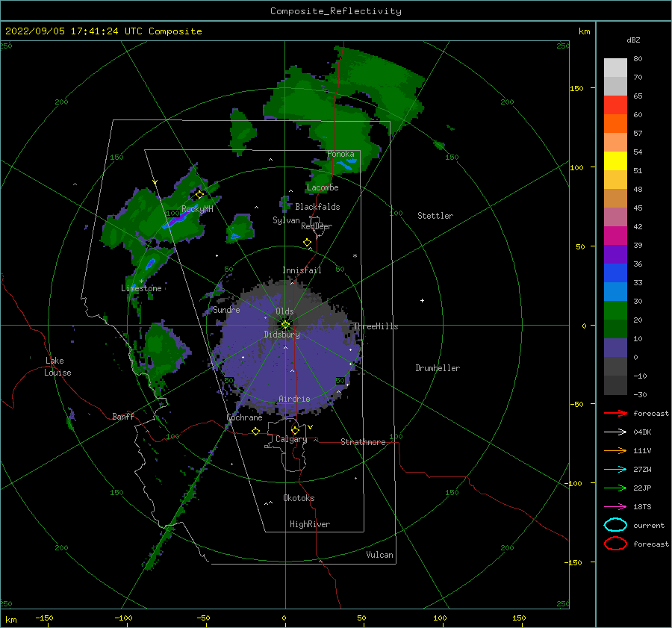Click the Lacombe city label
This screenshot has width=672, height=628.
323,187
